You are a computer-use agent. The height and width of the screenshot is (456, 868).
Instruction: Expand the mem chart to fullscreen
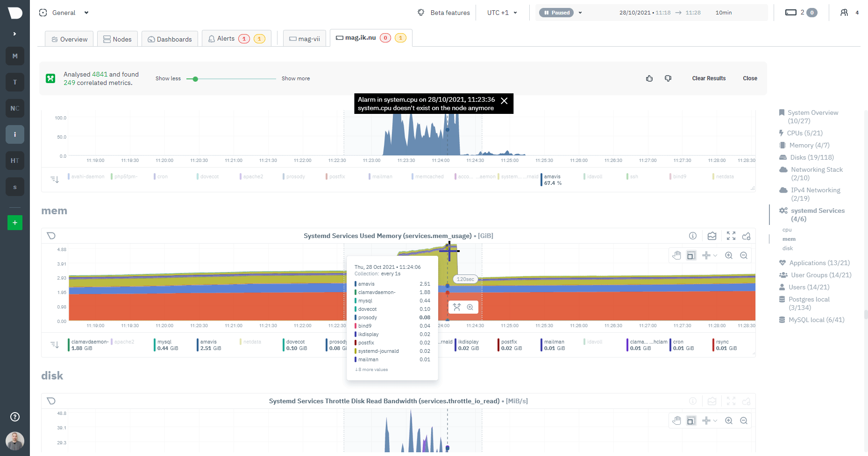731,236
